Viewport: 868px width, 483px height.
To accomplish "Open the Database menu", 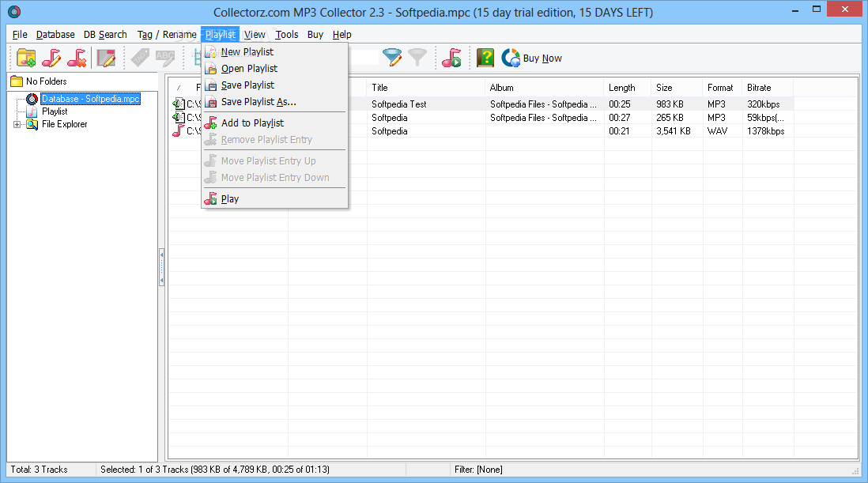I will (x=55, y=34).
